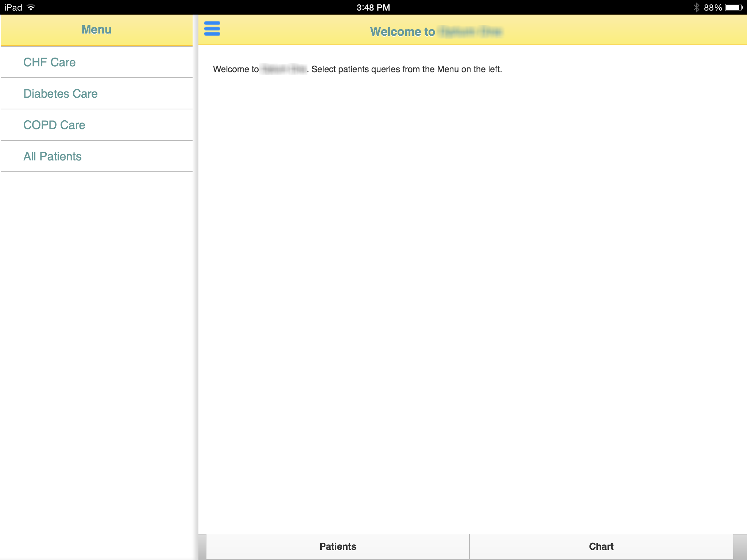Select Diabetes Care from the menu

tap(61, 94)
